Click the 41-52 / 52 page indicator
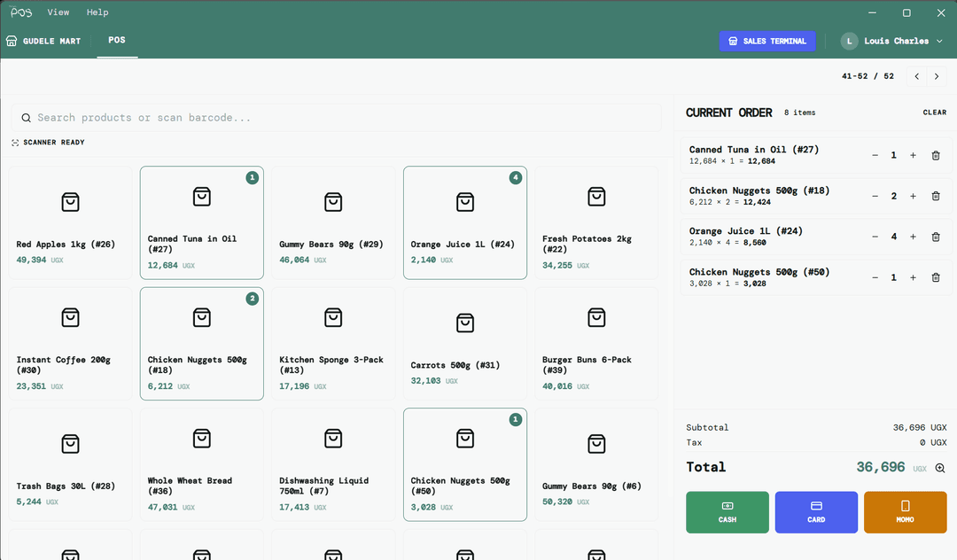This screenshot has height=560, width=957. coord(868,76)
